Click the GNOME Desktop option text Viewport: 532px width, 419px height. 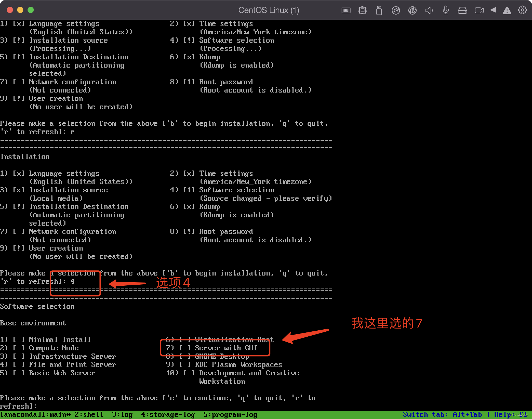pos(222,356)
